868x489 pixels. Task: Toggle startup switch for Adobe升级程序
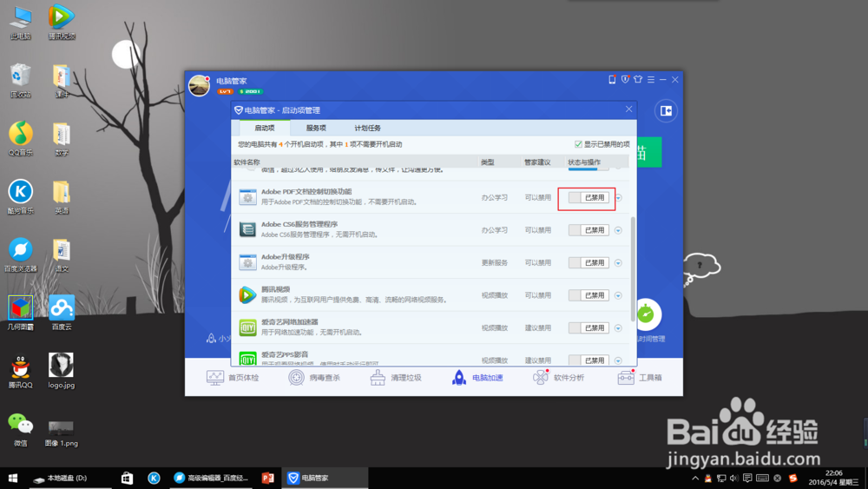[589, 263]
